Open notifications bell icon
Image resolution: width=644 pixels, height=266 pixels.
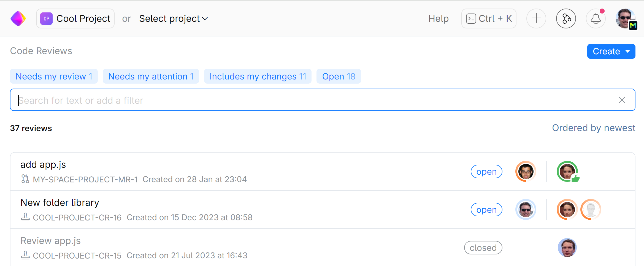(x=596, y=18)
